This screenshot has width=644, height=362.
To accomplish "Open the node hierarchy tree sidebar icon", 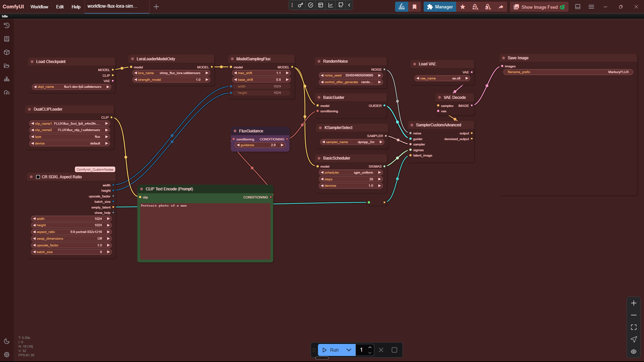I will 7,79.
